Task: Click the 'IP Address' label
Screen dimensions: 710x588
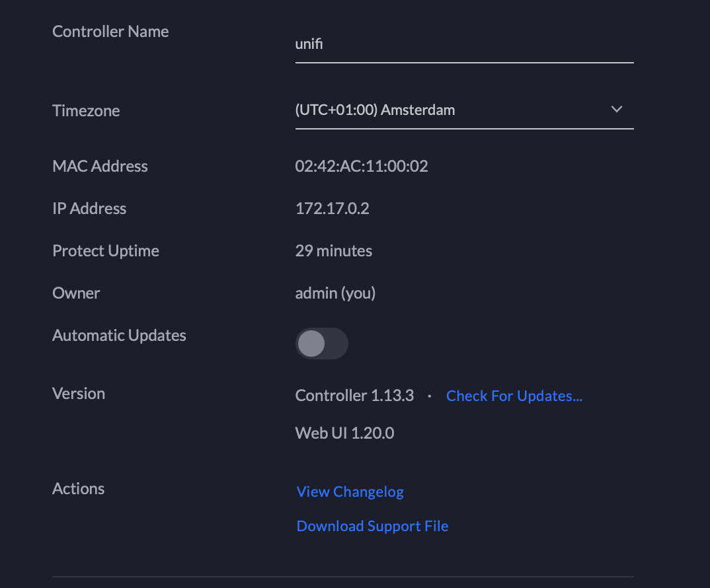Action: coord(89,209)
